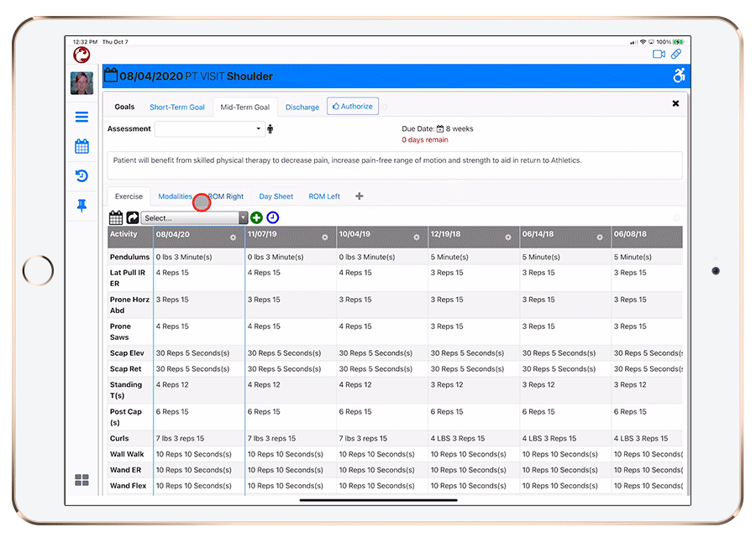Viewport: 756px width, 543px height.
Task: Click the accessibility wheelchair icon
Action: pos(679,76)
